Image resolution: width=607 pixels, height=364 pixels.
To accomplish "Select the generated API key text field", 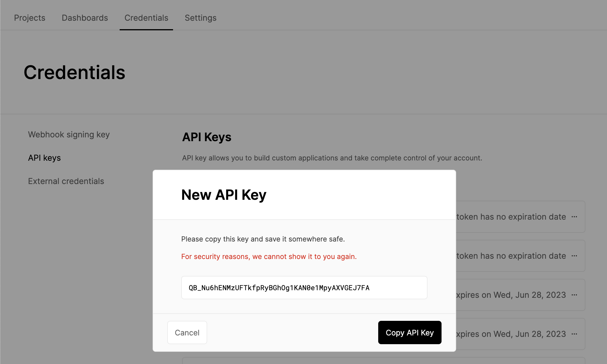I will [304, 288].
